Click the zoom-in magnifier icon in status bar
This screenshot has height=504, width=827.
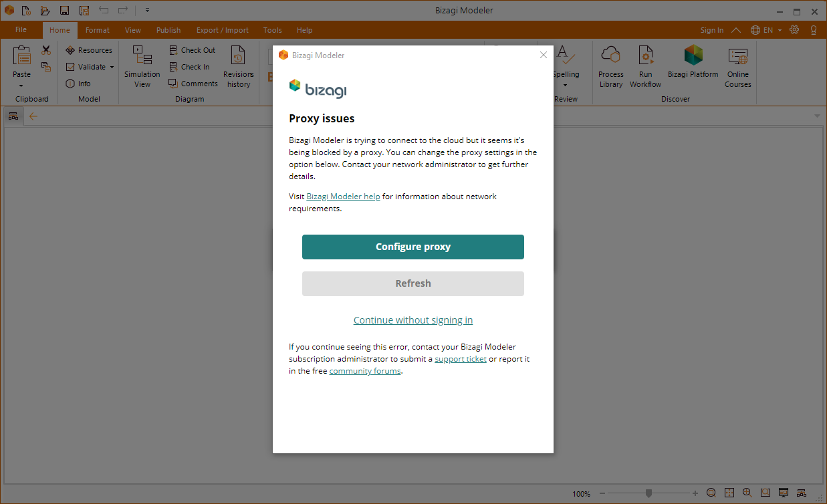click(x=747, y=493)
